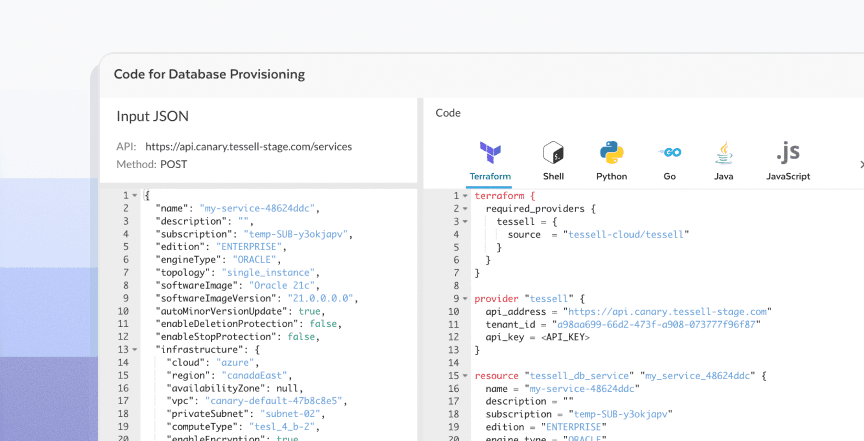
Task: Select the .js JavaScript icon
Action: (x=788, y=152)
